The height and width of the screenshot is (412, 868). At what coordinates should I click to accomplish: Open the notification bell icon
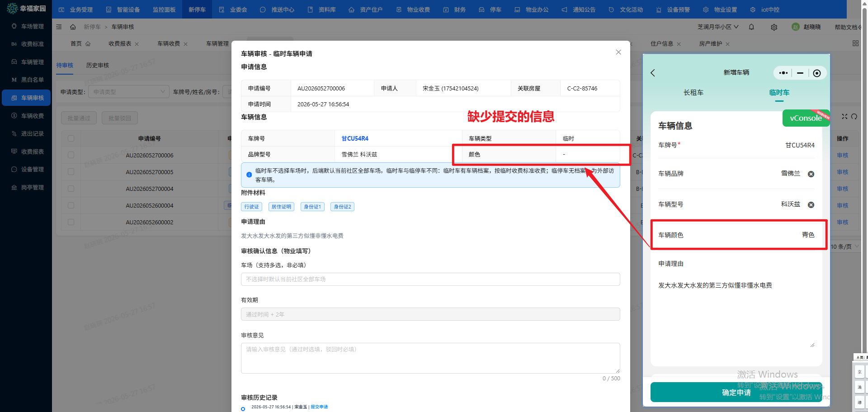click(751, 27)
